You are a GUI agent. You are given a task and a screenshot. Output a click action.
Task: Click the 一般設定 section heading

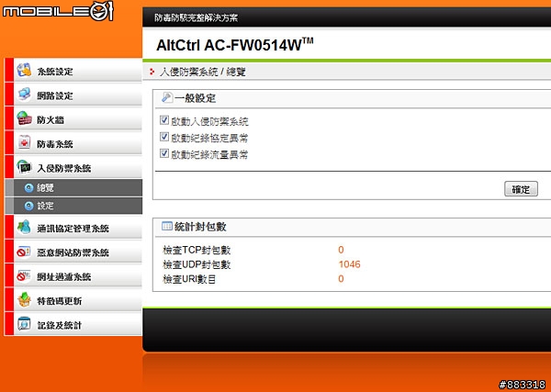point(195,98)
